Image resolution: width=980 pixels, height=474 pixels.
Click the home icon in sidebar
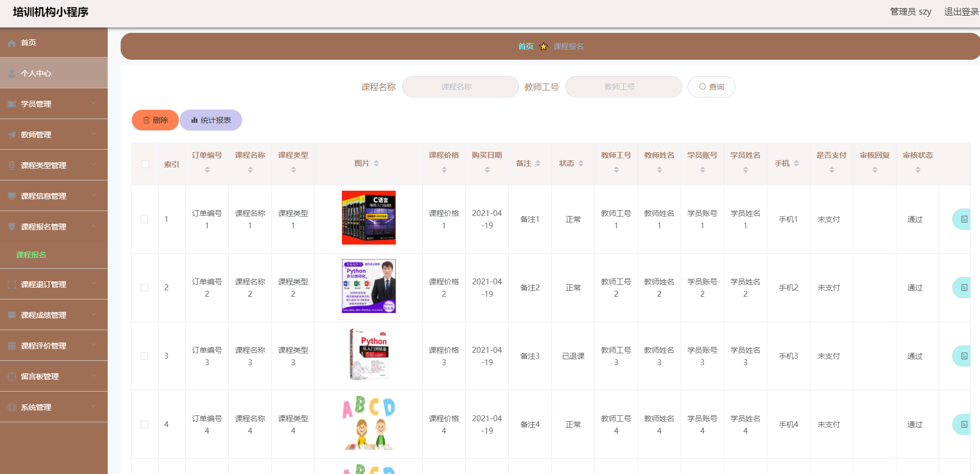point(12,43)
